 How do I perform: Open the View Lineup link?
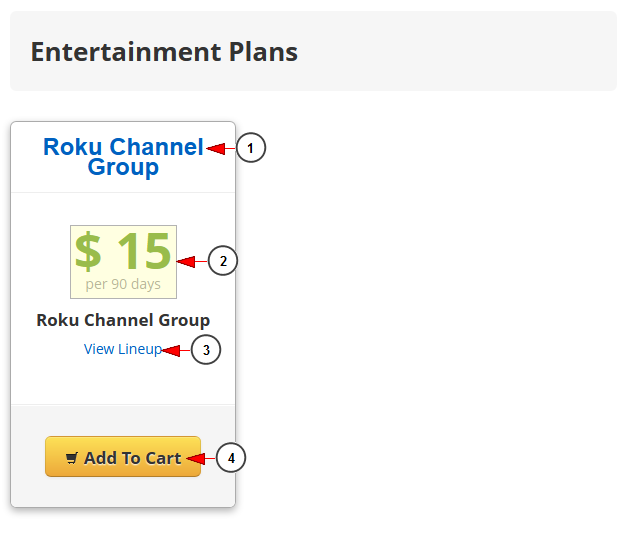click(122, 349)
